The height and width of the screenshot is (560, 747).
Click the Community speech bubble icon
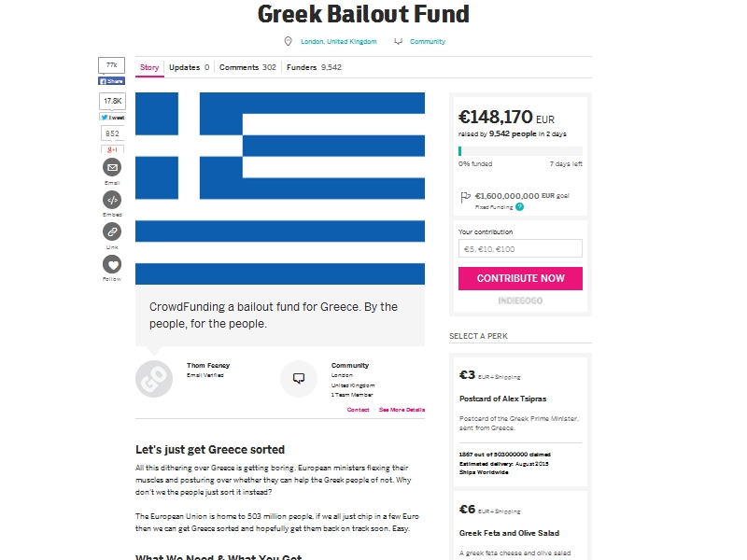pyautogui.click(x=299, y=379)
